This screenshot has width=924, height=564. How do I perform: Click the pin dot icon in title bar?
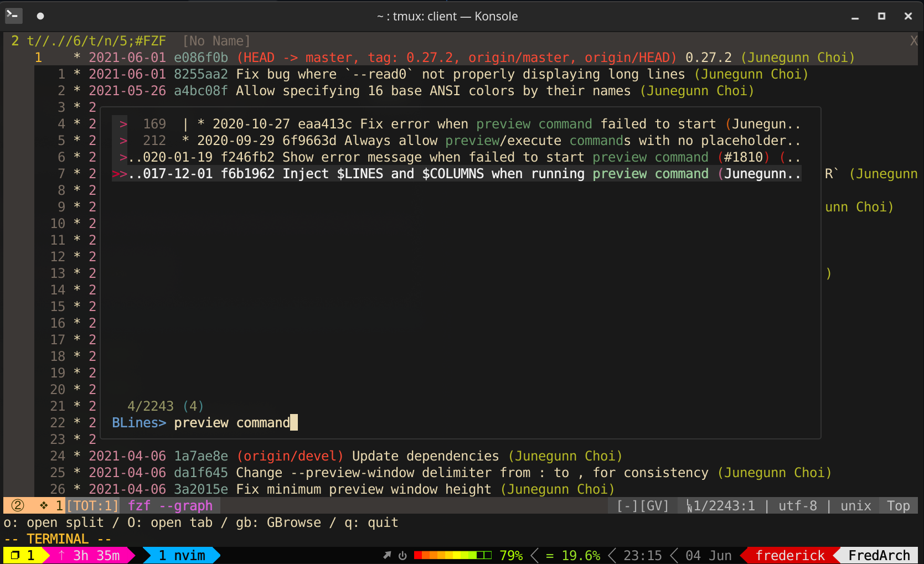point(40,16)
